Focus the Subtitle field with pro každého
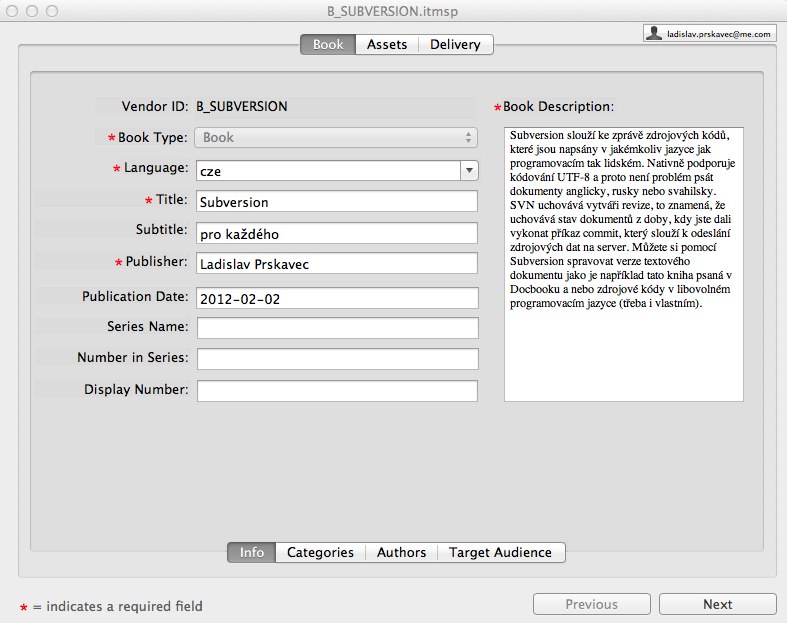 (337, 233)
